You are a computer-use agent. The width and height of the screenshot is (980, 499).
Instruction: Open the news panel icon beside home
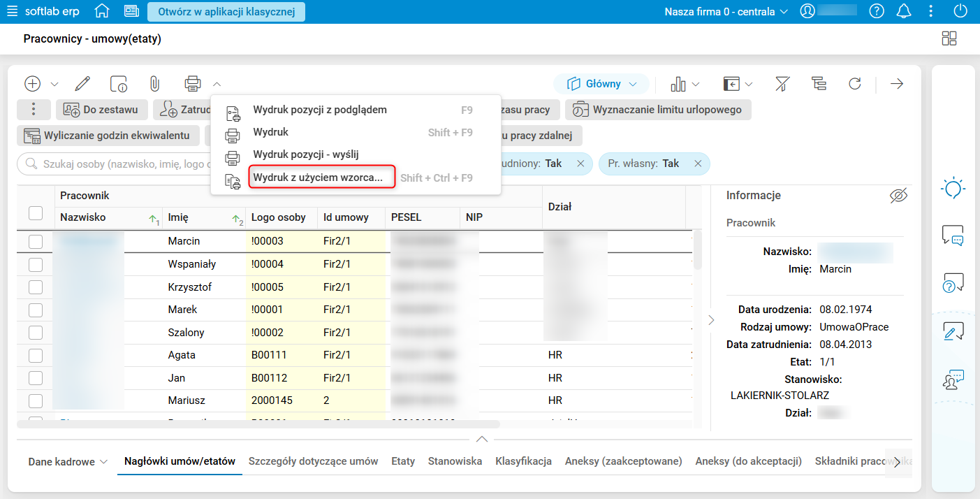point(131,11)
